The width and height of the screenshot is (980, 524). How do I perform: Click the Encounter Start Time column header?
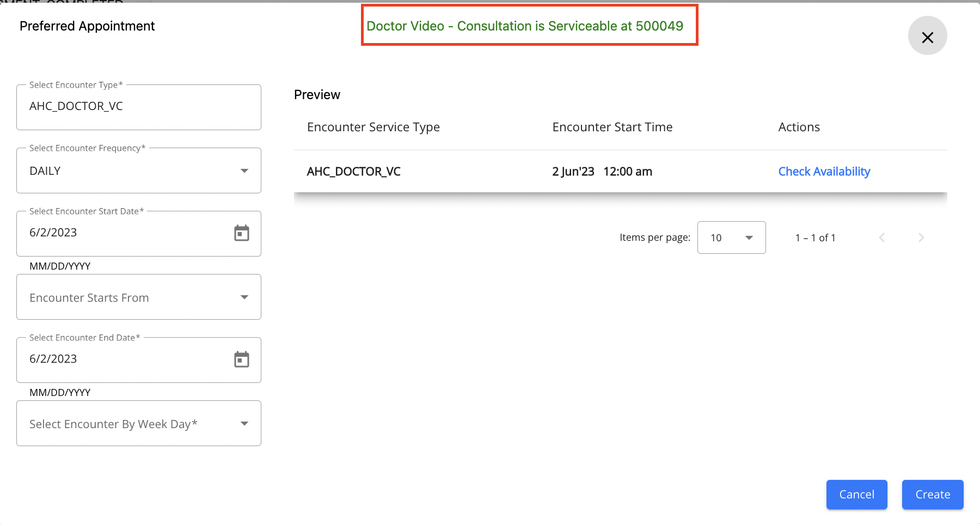[x=612, y=127]
